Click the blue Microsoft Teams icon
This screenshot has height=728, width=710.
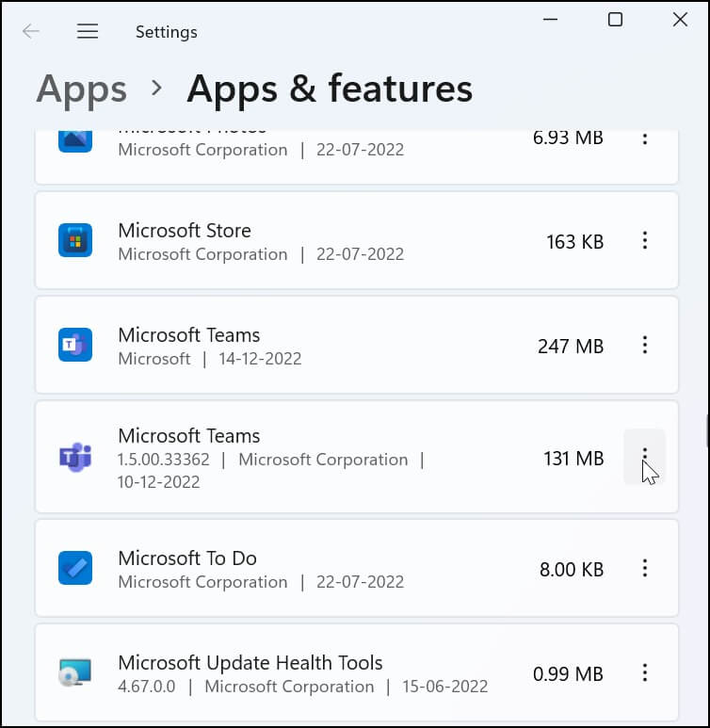(75, 345)
